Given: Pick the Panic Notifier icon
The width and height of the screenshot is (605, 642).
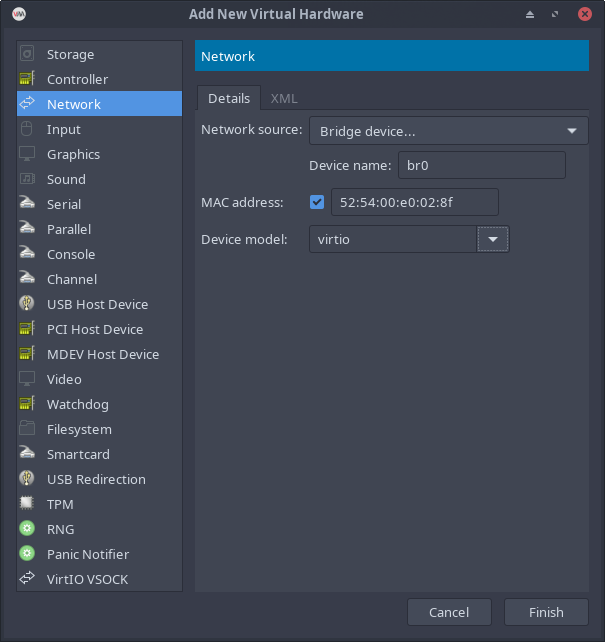Looking at the screenshot, I should [x=27, y=554].
